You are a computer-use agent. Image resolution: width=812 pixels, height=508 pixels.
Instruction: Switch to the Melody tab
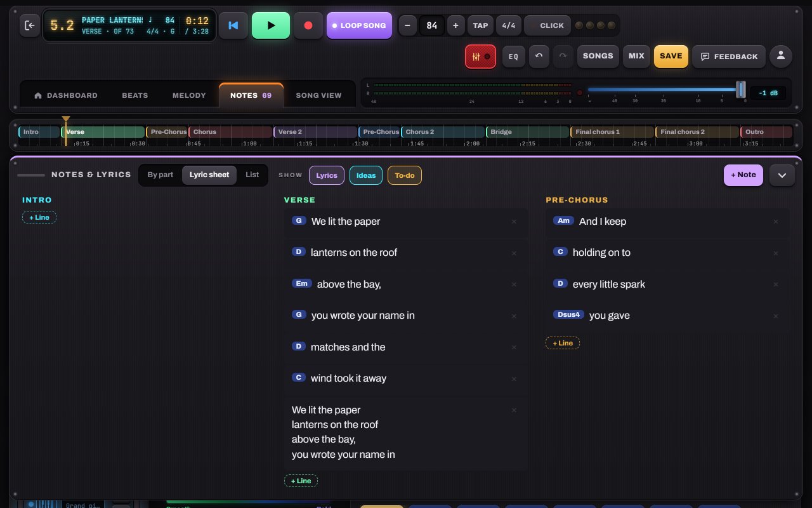coord(189,95)
